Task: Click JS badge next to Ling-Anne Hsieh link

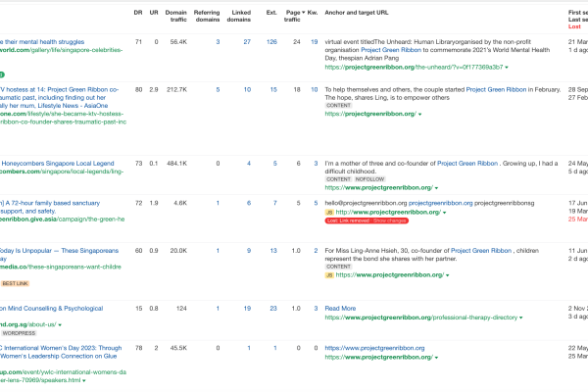Action: (x=329, y=275)
